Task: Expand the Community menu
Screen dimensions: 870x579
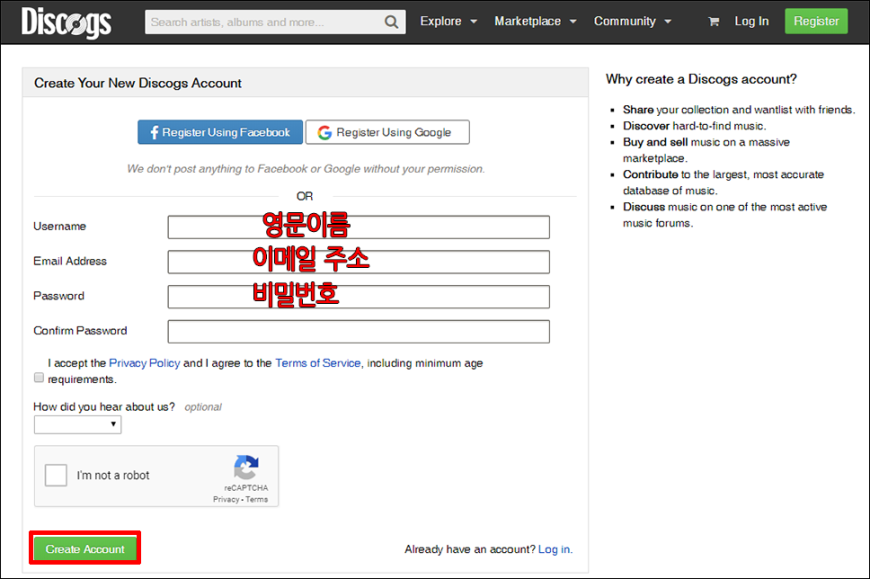Action: coord(633,22)
